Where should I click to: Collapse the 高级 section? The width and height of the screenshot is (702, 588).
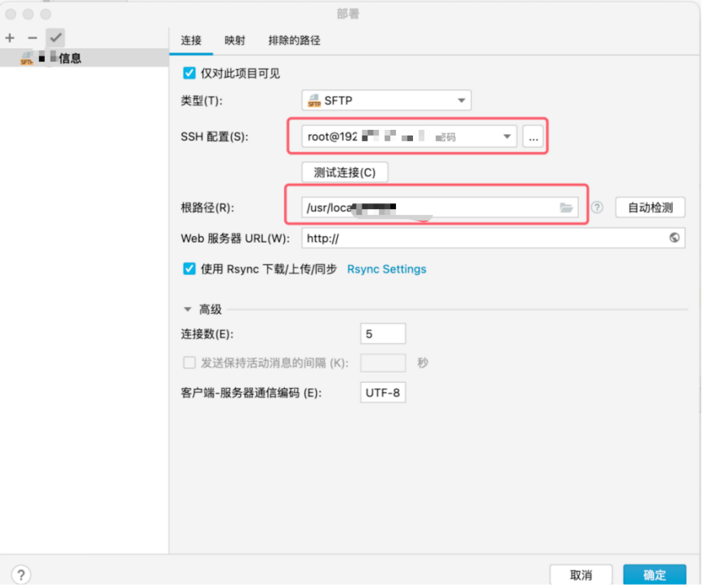point(188,310)
